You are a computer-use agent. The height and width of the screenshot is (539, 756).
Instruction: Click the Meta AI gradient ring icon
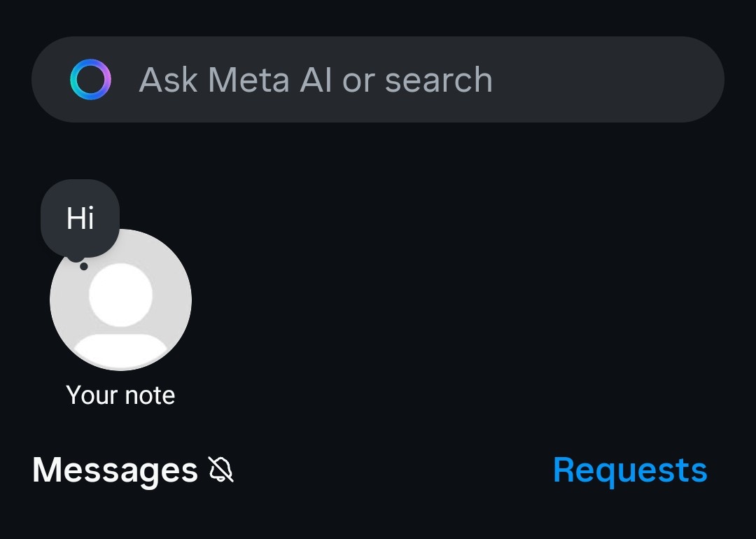[90, 80]
